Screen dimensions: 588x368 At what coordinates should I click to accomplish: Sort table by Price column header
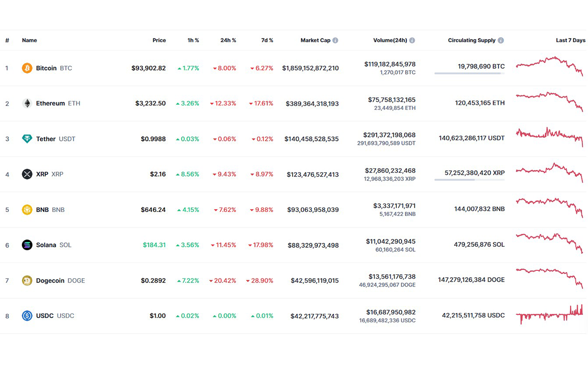click(x=159, y=40)
